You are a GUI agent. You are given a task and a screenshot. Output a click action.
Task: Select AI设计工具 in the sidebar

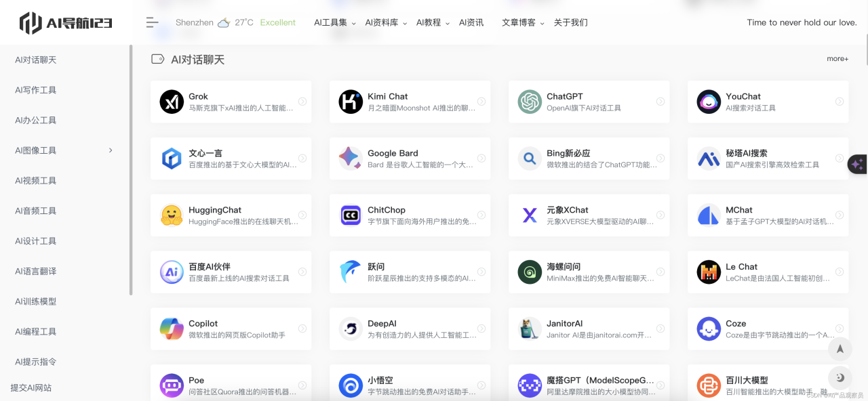(x=36, y=241)
